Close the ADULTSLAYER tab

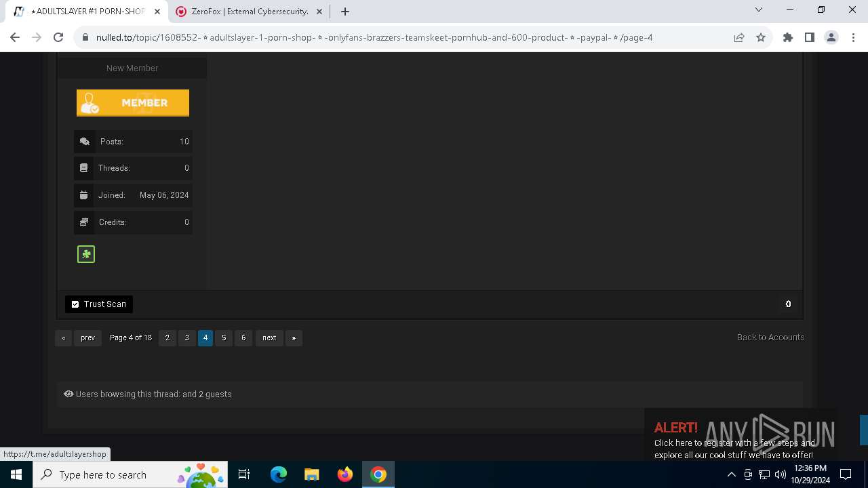pyautogui.click(x=157, y=12)
